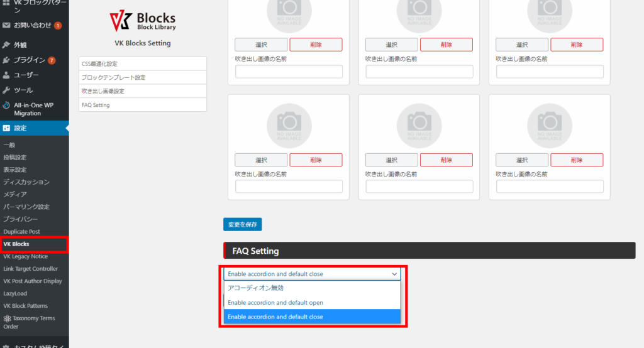Image resolution: width=644 pixels, height=348 pixels.
Task: Click the 変更を保存 button
Action: [242, 224]
